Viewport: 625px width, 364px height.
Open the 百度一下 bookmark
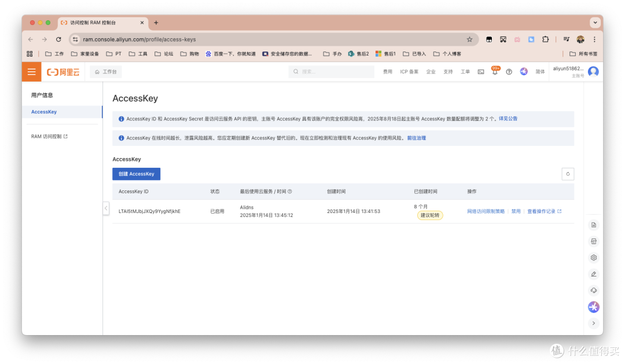[230, 54]
